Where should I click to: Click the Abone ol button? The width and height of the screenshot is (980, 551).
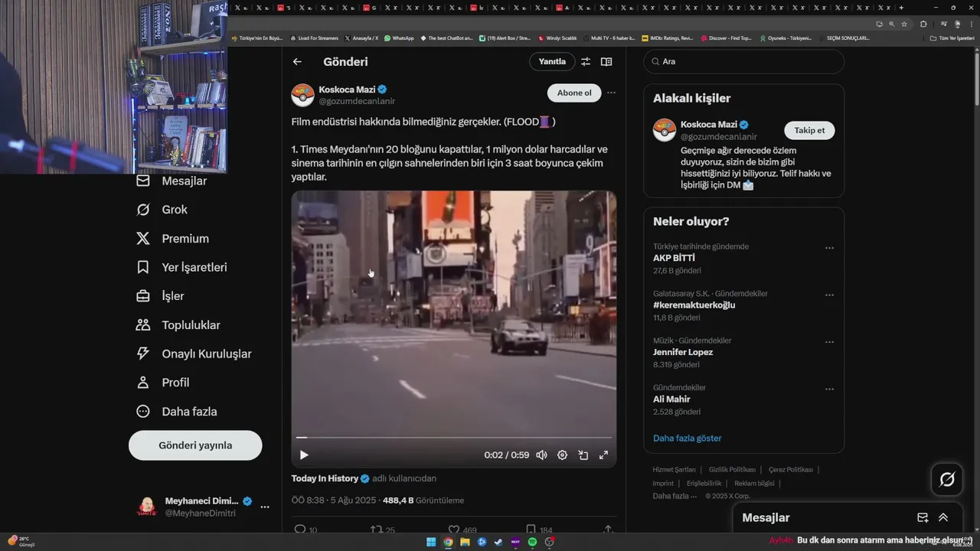coord(574,93)
